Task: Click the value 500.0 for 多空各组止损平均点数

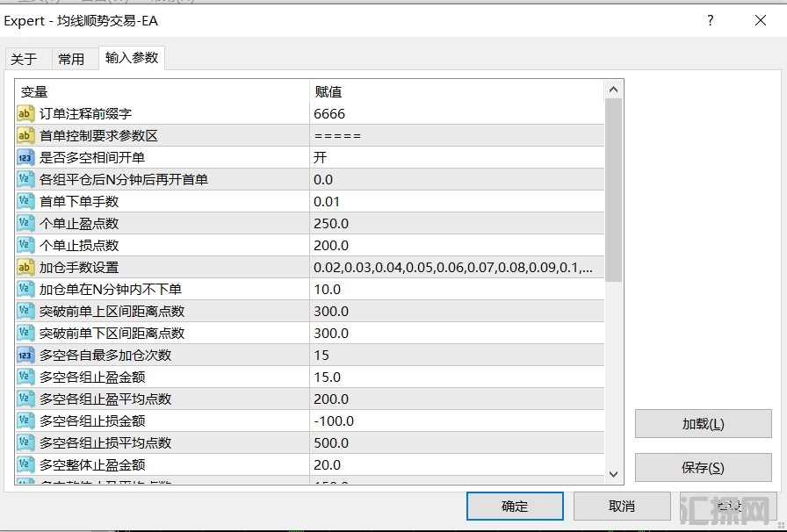Action: click(331, 443)
